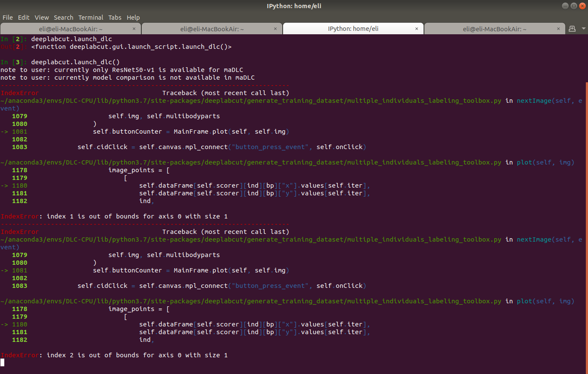Image resolution: width=588 pixels, height=374 pixels.
Task: Switch to the IPython: home/eli tab
Action: pos(353,28)
